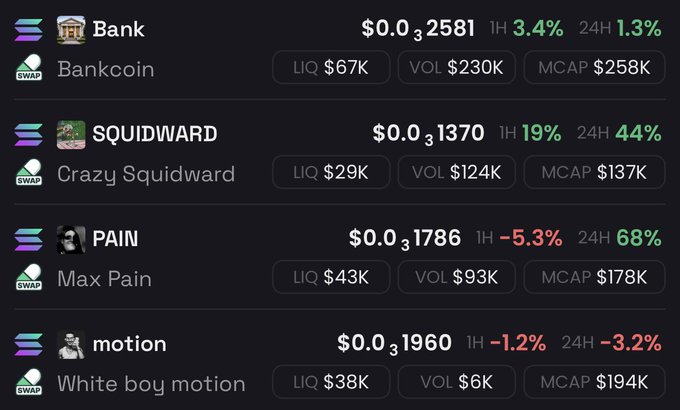Click the Solana icon beside SQUIDWARD
Viewport: 680px width, 410px height.
29,134
